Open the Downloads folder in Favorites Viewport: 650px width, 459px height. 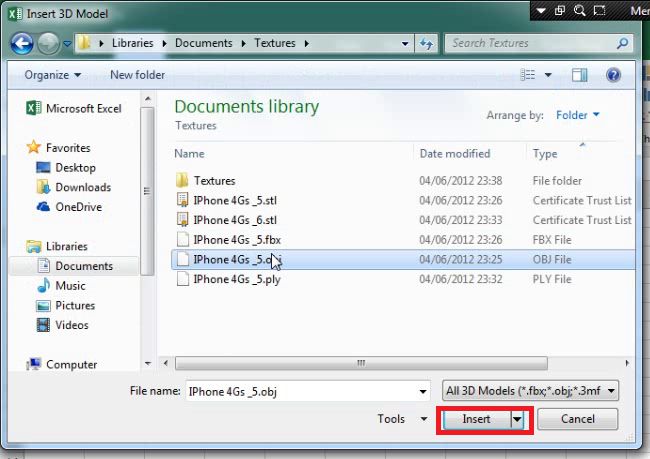[x=82, y=187]
